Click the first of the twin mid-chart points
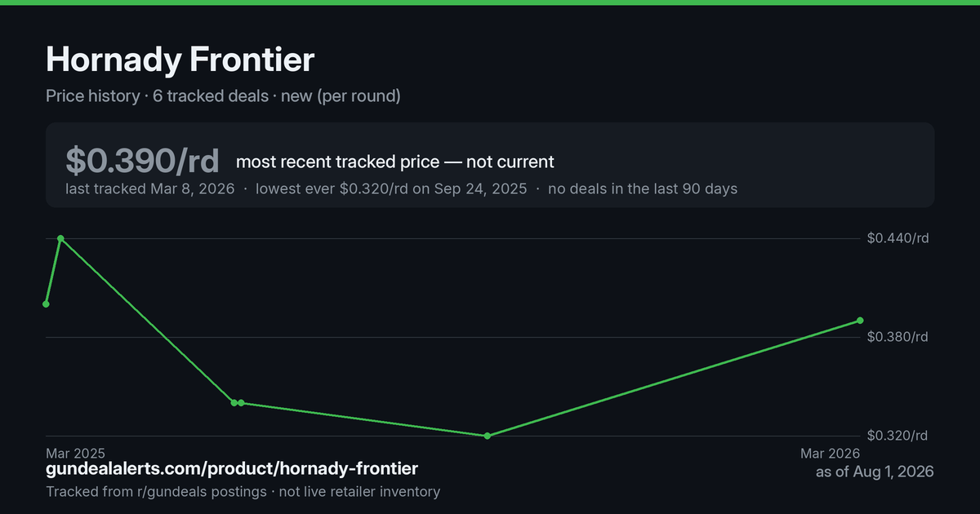The height and width of the screenshot is (514, 980). (x=234, y=402)
